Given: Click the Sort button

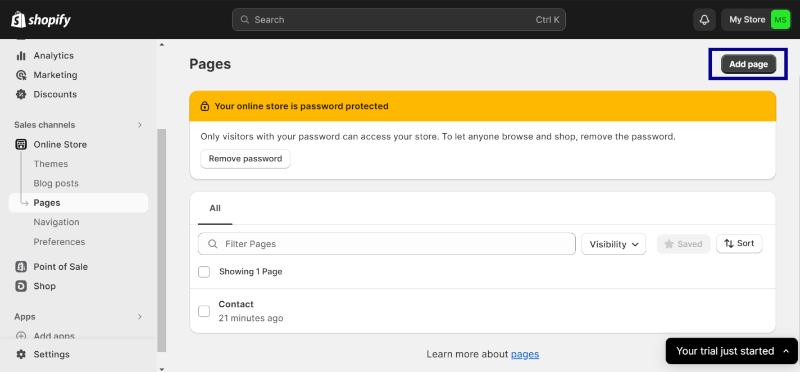Looking at the screenshot, I should click(739, 243).
